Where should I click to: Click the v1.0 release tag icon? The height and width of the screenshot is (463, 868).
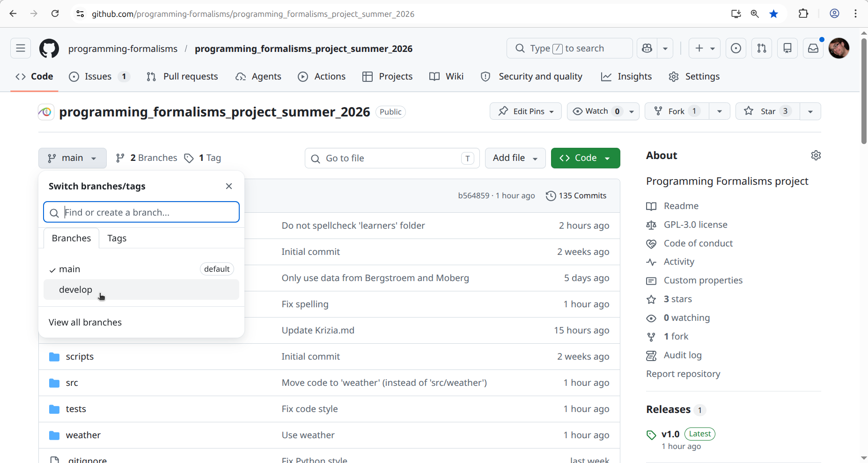[x=651, y=435]
